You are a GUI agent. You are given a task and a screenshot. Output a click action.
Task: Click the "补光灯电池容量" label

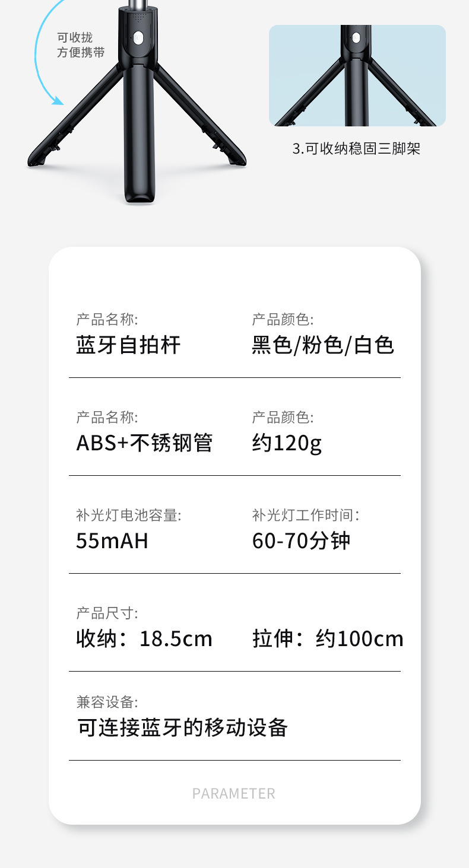click(x=129, y=515)
